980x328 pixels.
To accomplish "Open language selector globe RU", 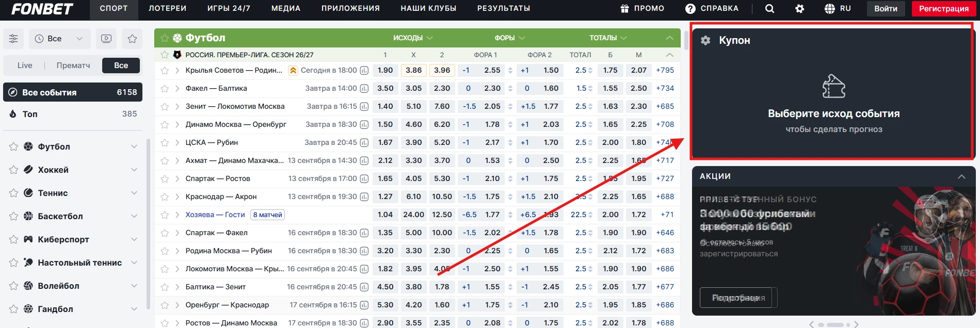I will pos(838,9).
